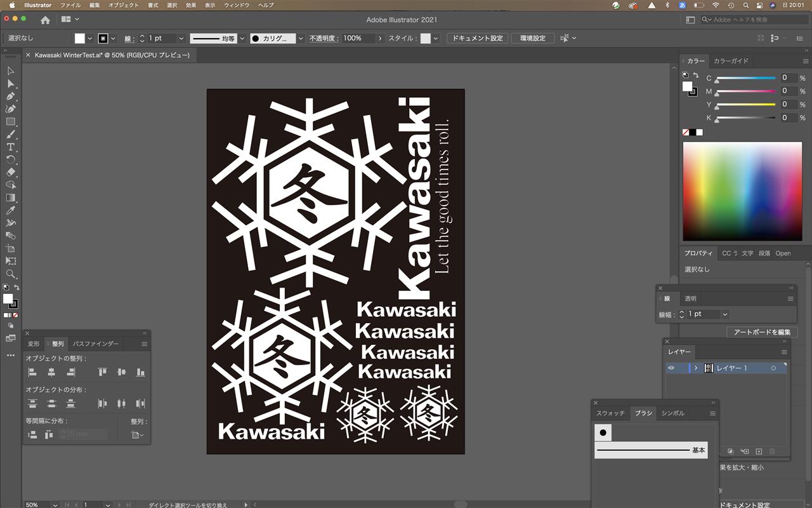Select the Type tool
This screenshot has width=812, height=508.
[11, 147]
